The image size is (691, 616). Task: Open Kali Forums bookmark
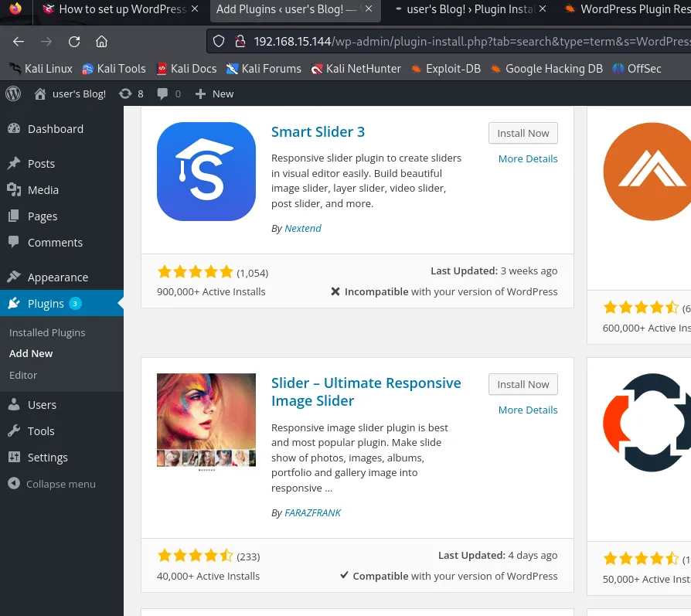pos(264,69)
